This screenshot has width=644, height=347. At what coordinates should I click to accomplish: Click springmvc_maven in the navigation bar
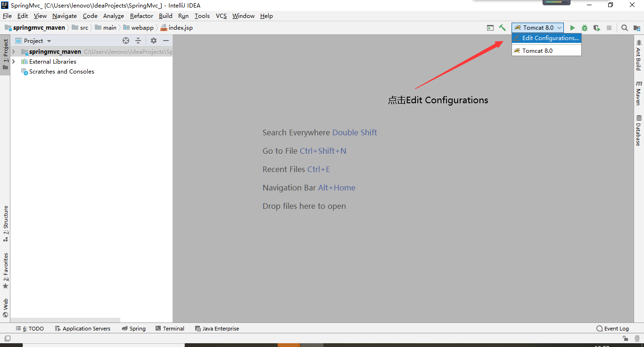(35, 28)
